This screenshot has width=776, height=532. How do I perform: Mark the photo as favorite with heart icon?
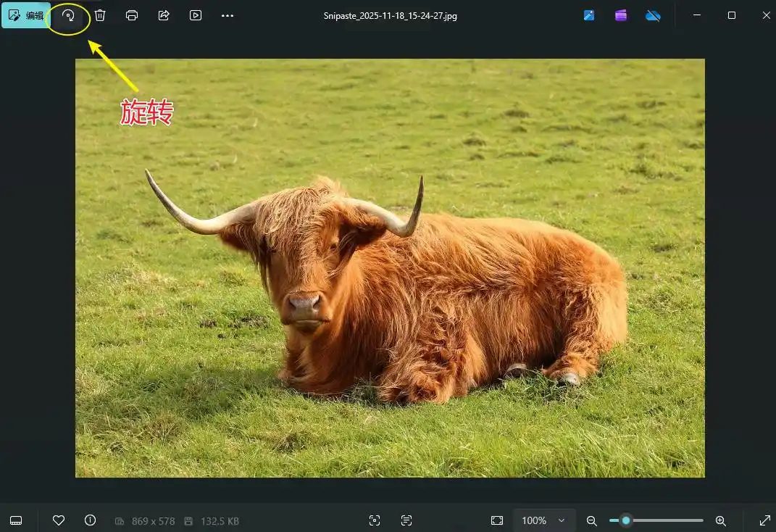(59, 520)
